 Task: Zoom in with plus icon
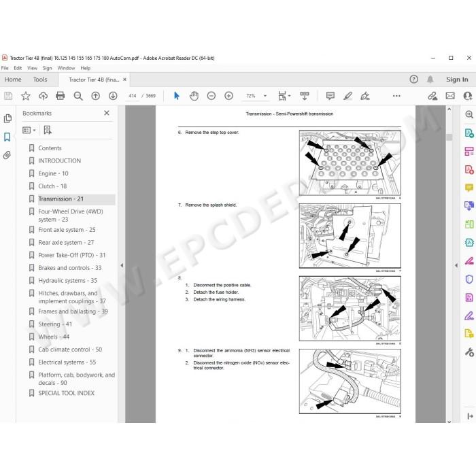(228, 96)
